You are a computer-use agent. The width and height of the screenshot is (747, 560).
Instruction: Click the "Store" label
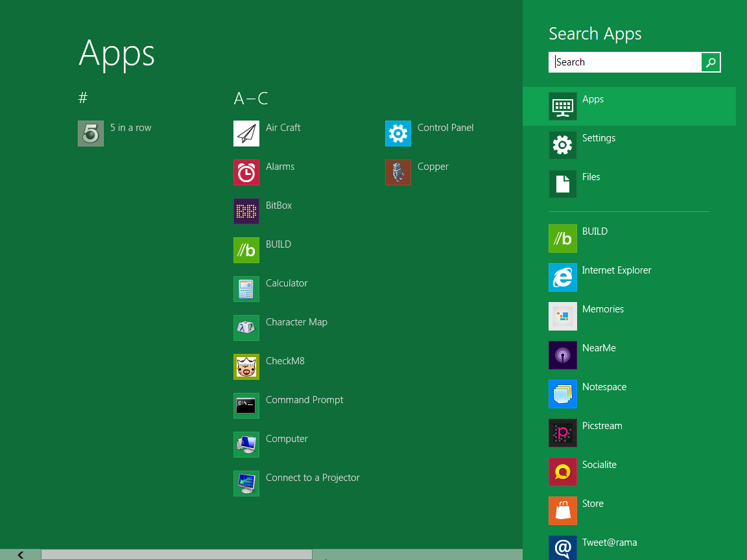click(593, 504)
